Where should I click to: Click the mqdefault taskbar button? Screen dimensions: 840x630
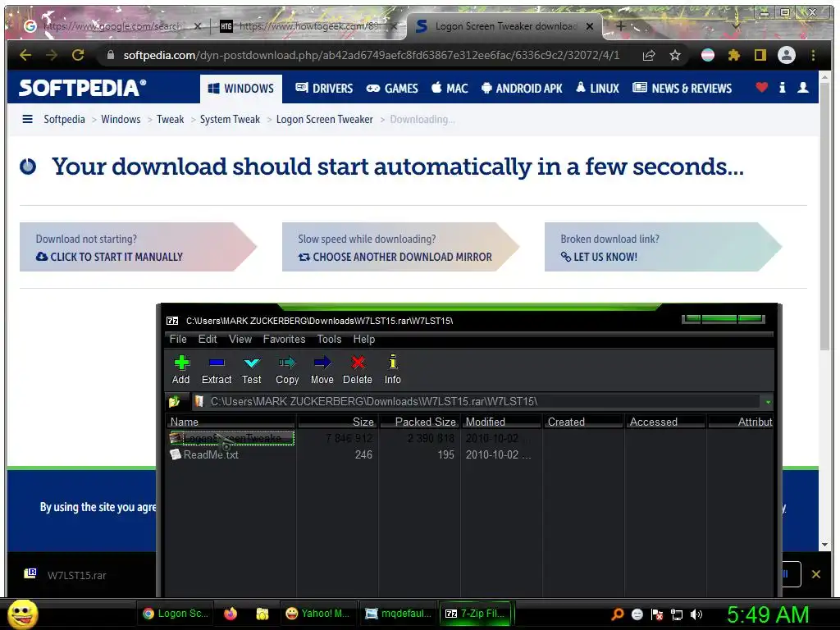coord(399,614)
